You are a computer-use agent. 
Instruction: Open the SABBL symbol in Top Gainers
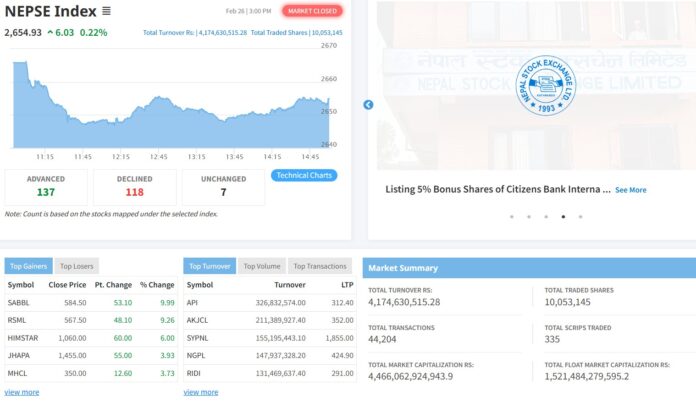click(20, 301)
